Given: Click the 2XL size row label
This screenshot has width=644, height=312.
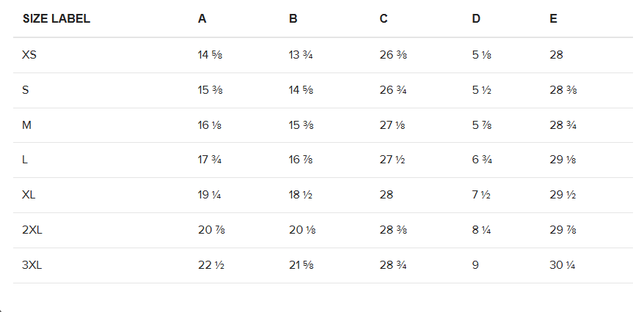Looking at the screenshot, I should click(32, 230).
